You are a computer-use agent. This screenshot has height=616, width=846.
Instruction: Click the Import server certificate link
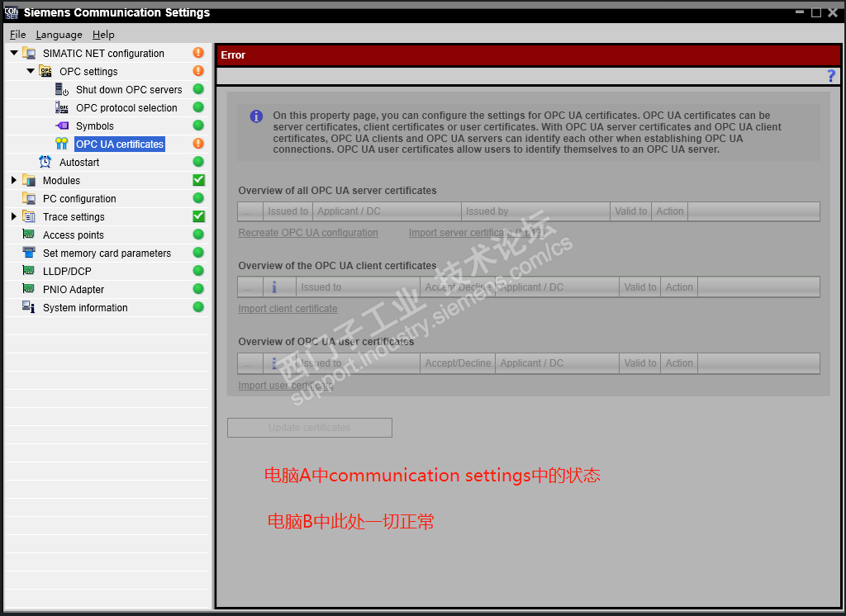[477, 233]
